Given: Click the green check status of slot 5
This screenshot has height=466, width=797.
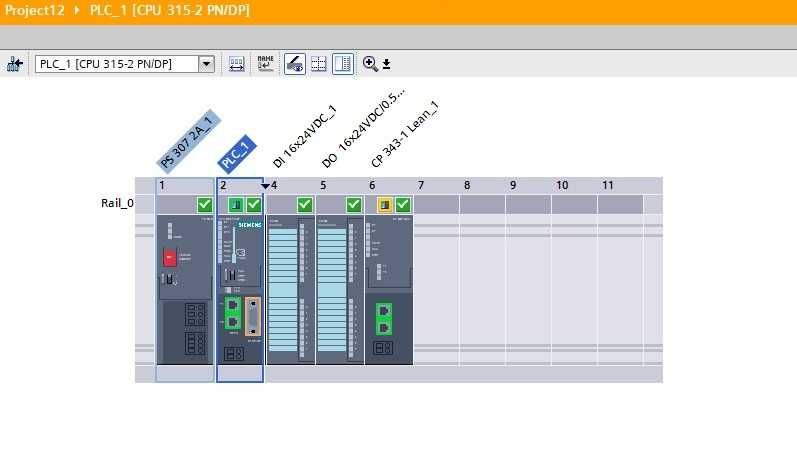Looking at the screenshot, I should [354, 205].
